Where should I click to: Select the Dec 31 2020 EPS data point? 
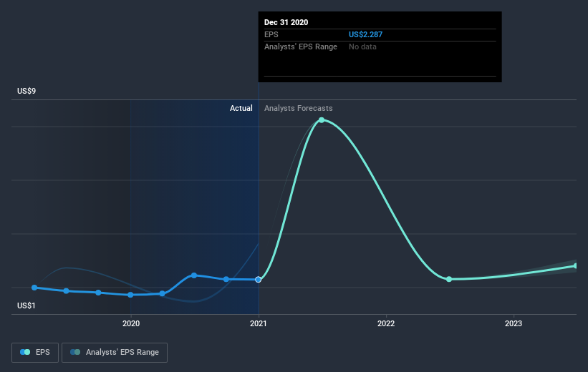[258, 280]
